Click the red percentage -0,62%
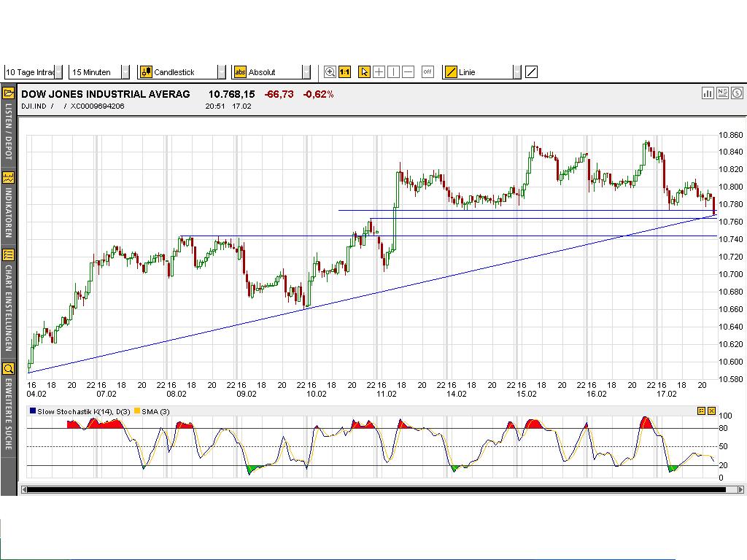The width and height of the screenshot is (747, 560). [318, 94]
